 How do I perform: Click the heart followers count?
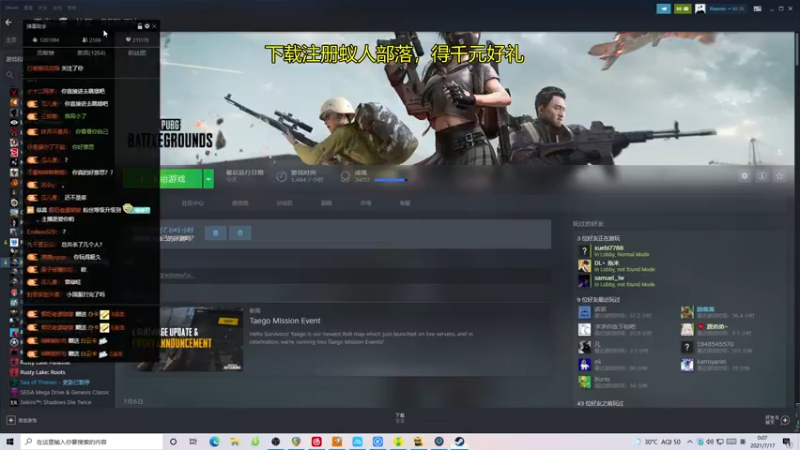137,40
